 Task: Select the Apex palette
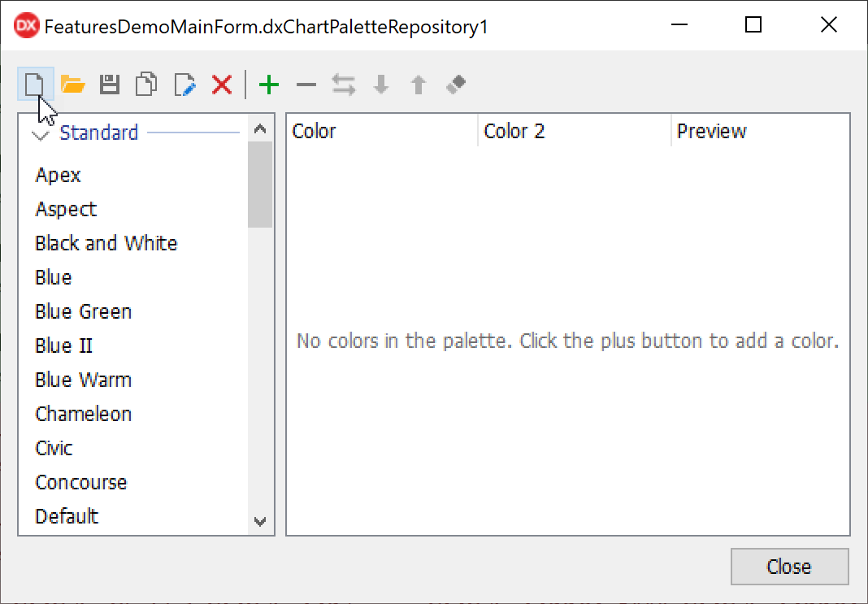(x=59, y=175)
